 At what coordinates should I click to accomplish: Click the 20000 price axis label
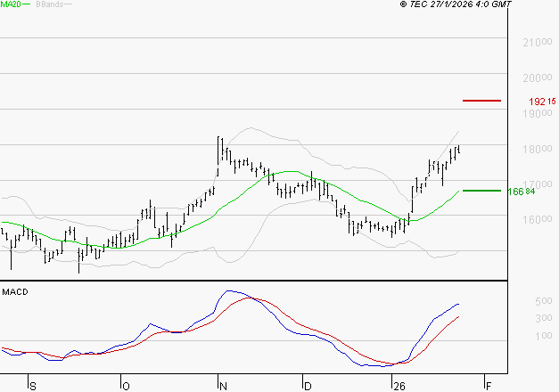point(538,78)
